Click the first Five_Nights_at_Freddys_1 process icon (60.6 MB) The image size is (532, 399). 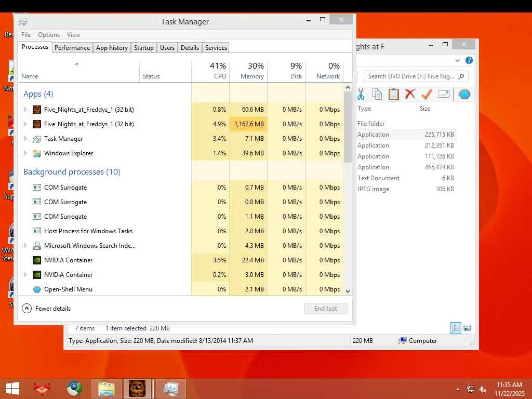click(x=37, y=110)
